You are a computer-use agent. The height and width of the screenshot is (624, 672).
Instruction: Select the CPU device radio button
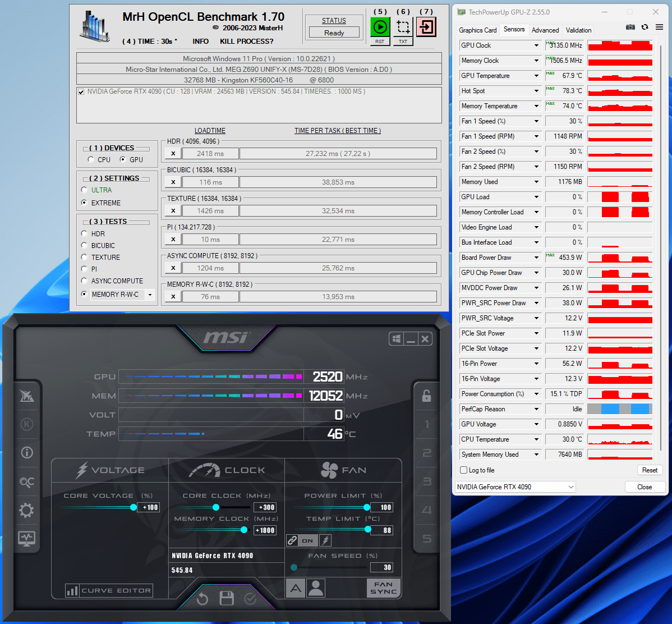(90, 159)
